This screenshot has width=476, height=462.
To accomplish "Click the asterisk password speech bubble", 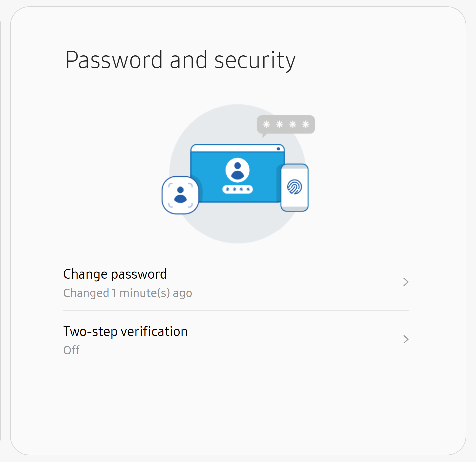I will [x=286, y=125].
